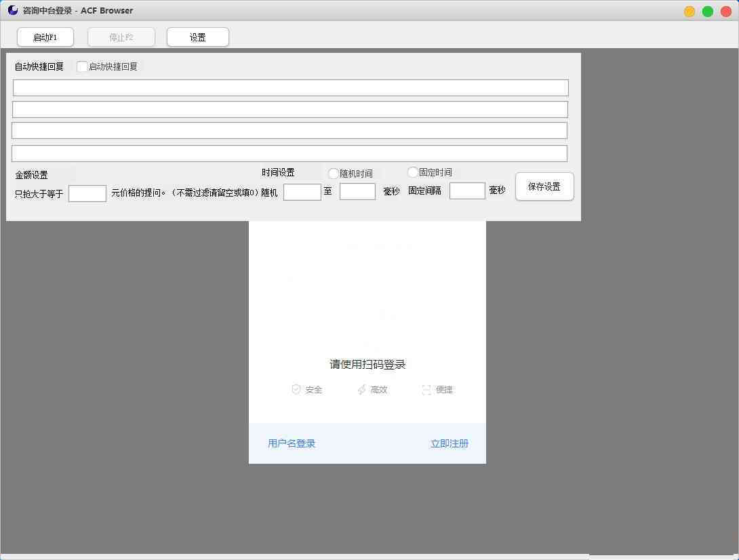Switch to 用户名登录 login mode
739x560 pixels.
(x=291, y=443)
